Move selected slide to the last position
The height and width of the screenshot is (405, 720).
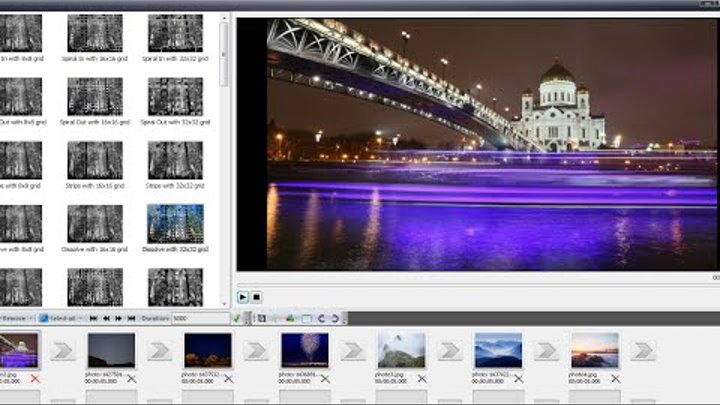point(131,318)
